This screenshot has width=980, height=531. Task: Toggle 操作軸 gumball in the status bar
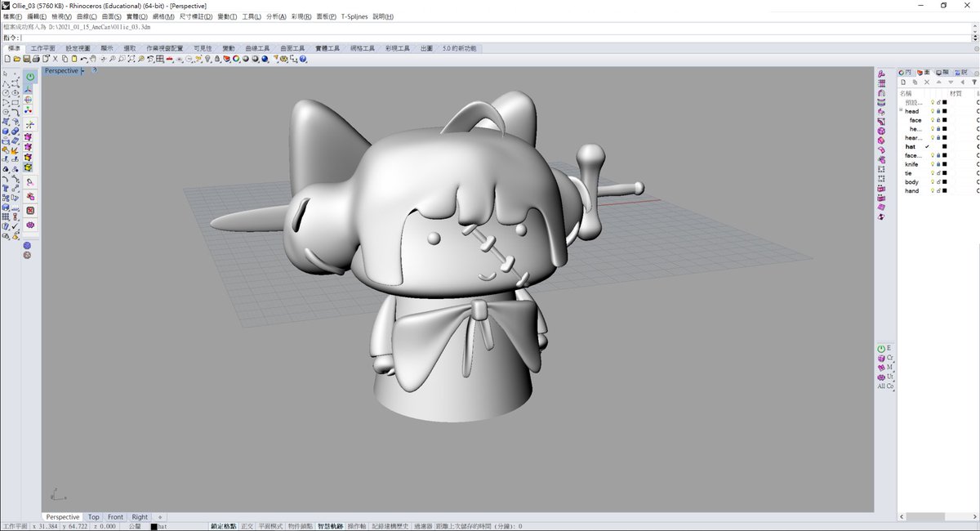click(357, 527)
